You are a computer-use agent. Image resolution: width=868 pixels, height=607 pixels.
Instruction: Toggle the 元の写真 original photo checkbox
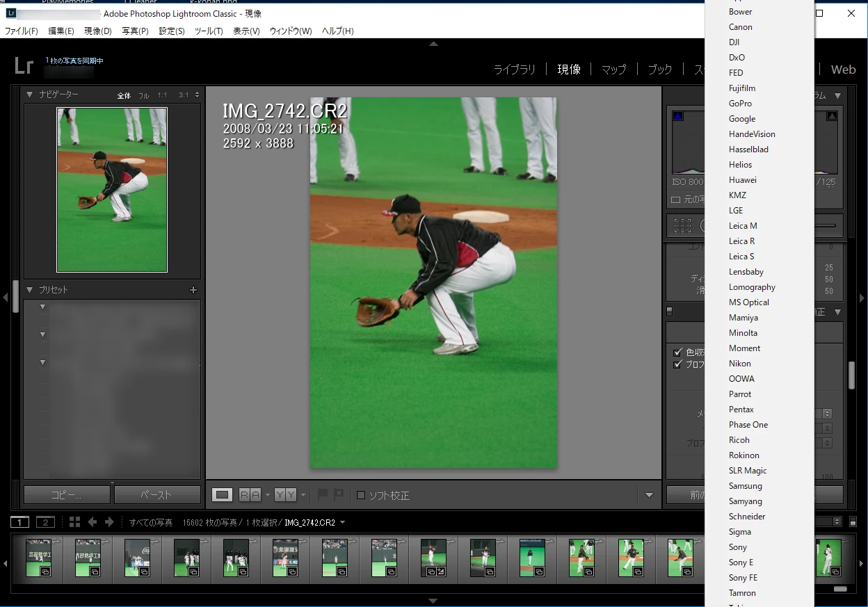tap(675, 200)
